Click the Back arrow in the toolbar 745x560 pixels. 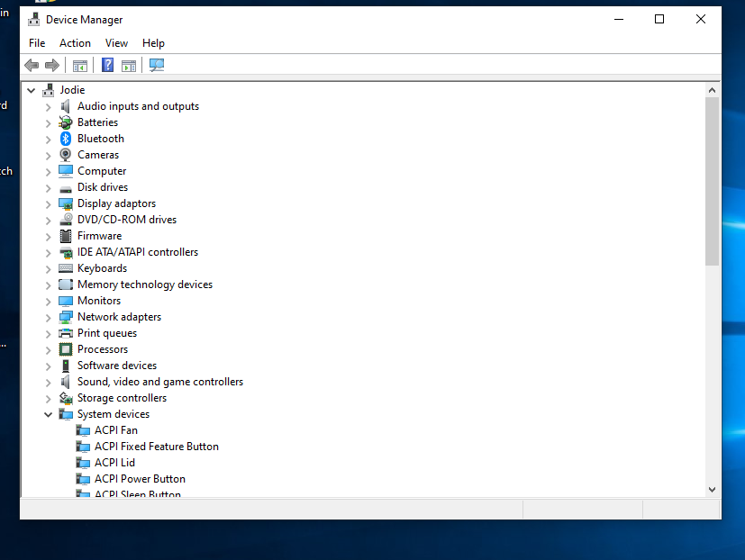(32, 65)
